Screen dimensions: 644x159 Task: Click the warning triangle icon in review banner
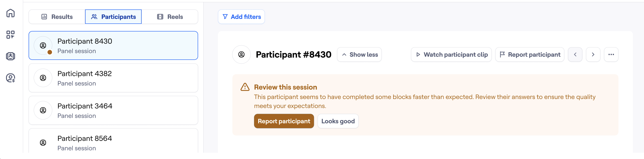click(x=245, y=87)
